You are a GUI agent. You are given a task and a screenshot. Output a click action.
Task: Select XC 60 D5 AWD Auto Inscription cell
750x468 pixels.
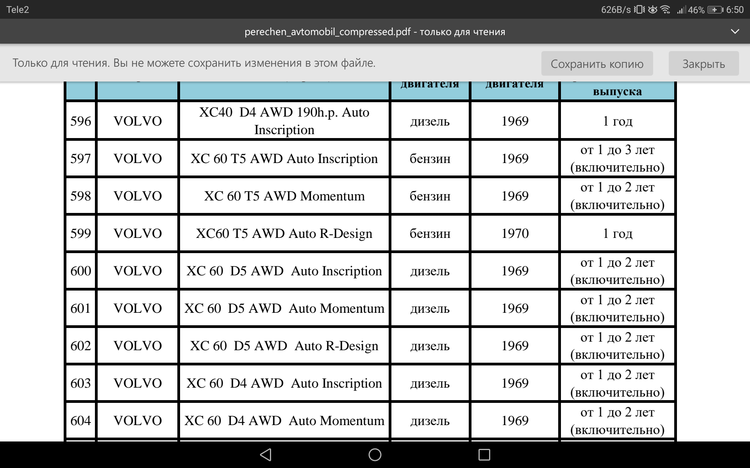click(284, 271)
